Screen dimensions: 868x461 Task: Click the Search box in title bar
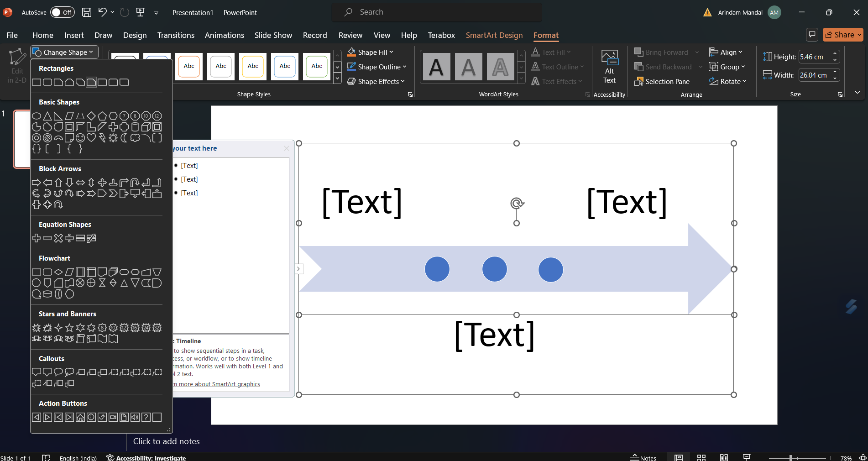click(437, 12)
